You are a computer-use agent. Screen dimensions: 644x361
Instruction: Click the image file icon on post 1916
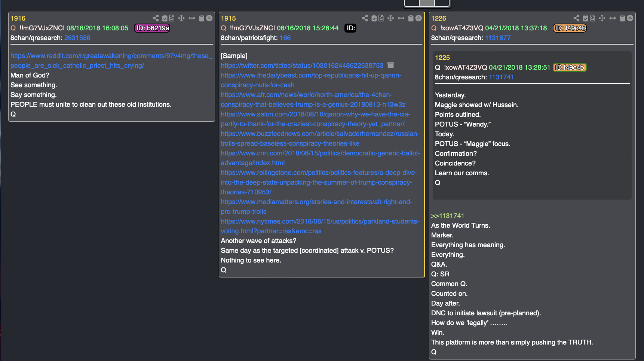click(x=172, y=18)
